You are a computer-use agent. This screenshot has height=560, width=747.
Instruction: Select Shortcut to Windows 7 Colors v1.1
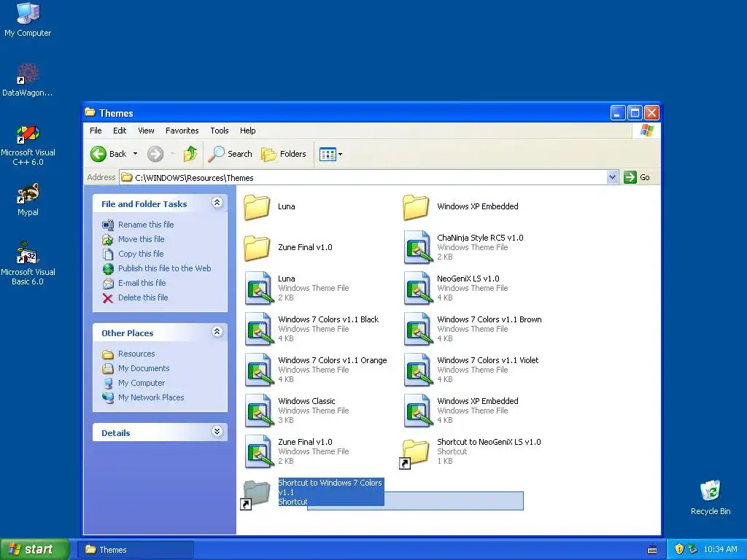coord(312,493)
